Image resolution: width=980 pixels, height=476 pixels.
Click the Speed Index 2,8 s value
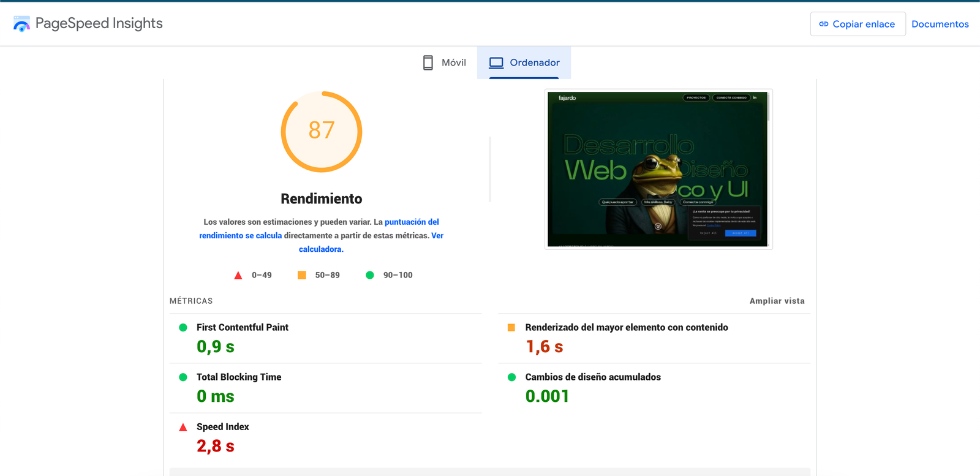pyautogui.click(x=216, y=446)
